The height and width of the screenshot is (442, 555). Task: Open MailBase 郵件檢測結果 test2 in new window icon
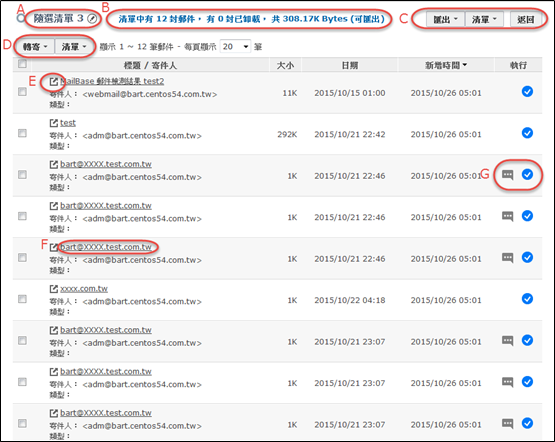(x=53, y=82)
